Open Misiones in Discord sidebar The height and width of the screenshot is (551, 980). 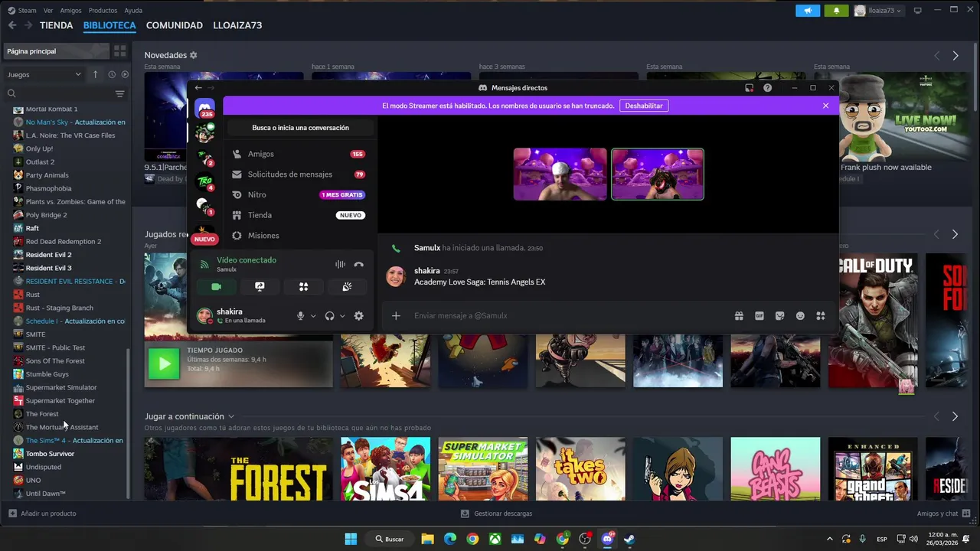click(299, 236)
